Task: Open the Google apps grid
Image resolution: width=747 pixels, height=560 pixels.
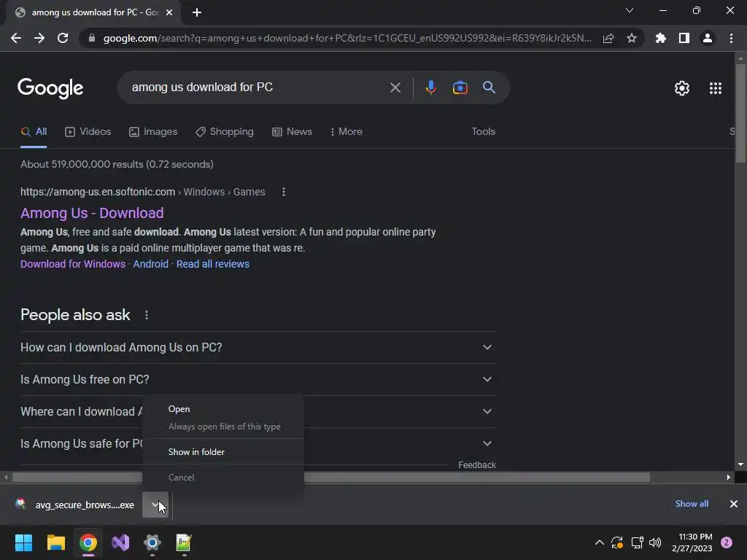Action: [x=716, y=88]
